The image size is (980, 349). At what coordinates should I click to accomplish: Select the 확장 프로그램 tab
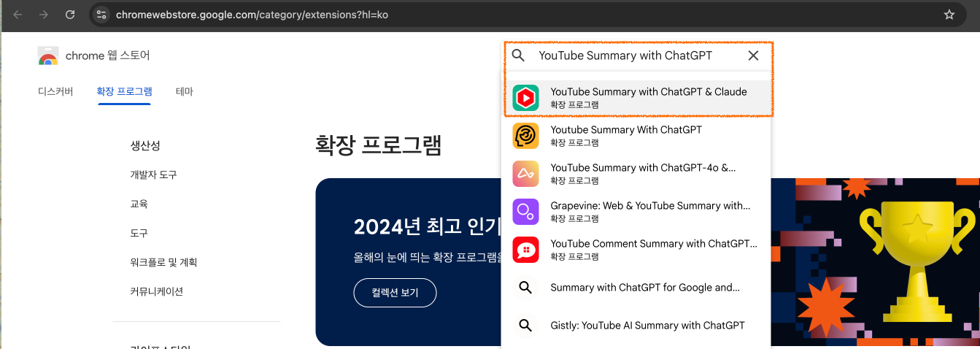tap(124, 91)
